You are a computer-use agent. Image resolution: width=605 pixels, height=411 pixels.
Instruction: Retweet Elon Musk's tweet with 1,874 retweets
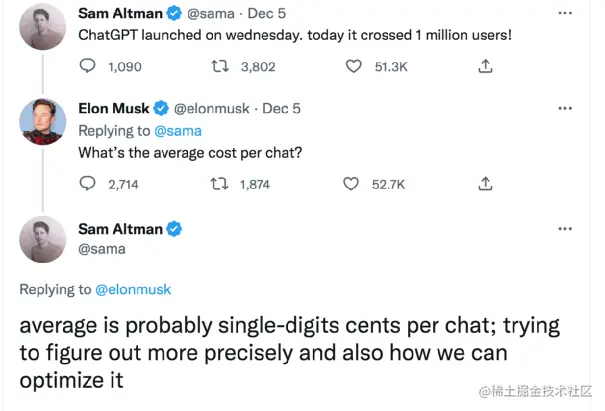(219, 184)
